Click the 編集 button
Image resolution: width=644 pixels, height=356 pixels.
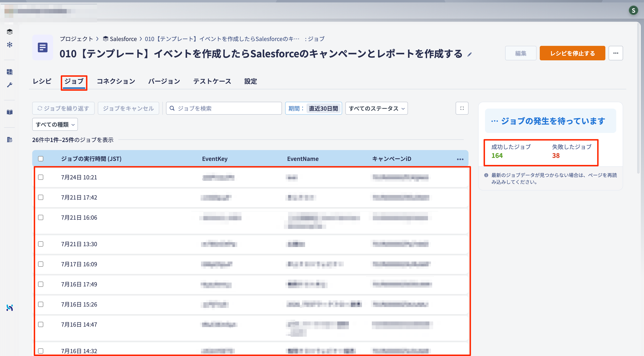coord(520,53)
